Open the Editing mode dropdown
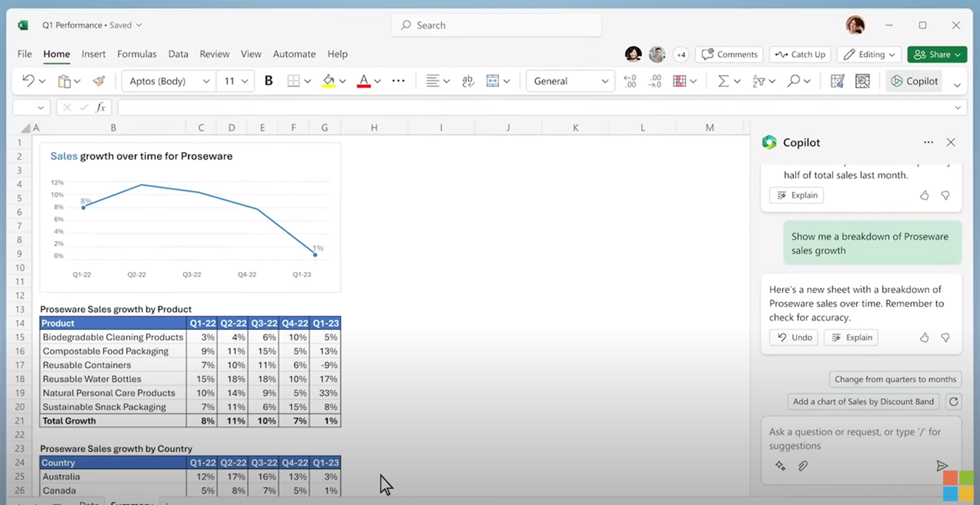The width and height of the screenshot is (980, 505). pyautogui.click(x=869, y=54)
